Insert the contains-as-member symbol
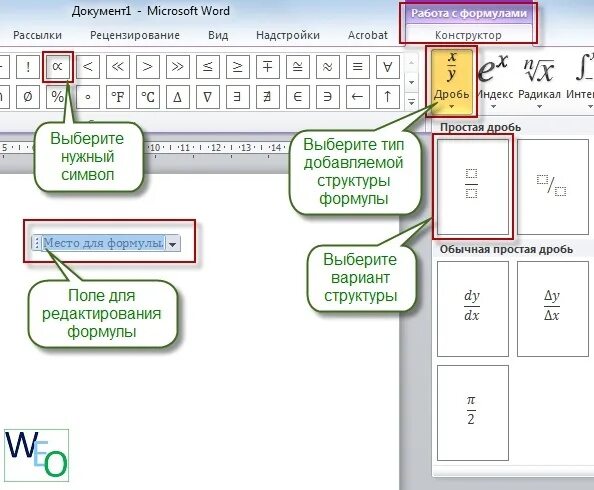The image size is (594, 490). pyautogui.click(x=328, y=97)
